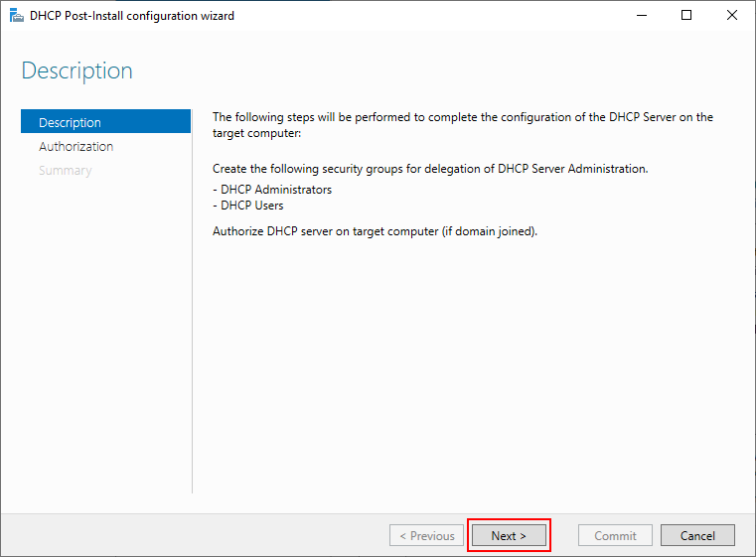Select the greyed-out Summary step

[66, 170]
